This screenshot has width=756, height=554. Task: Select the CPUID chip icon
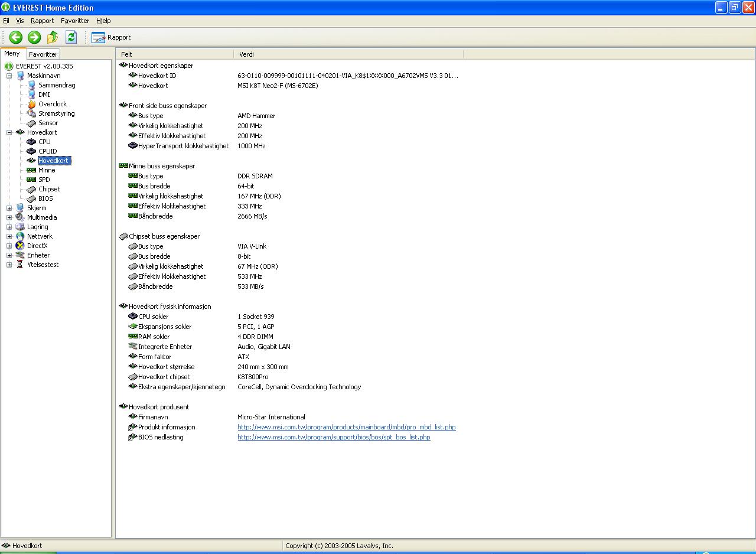coord(31,151)
